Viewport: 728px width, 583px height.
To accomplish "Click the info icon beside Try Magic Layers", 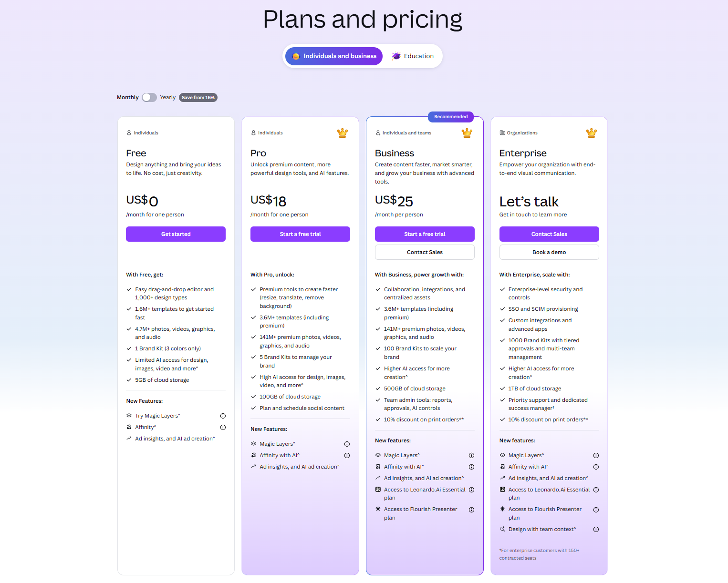I will click(x=223, y=416).
